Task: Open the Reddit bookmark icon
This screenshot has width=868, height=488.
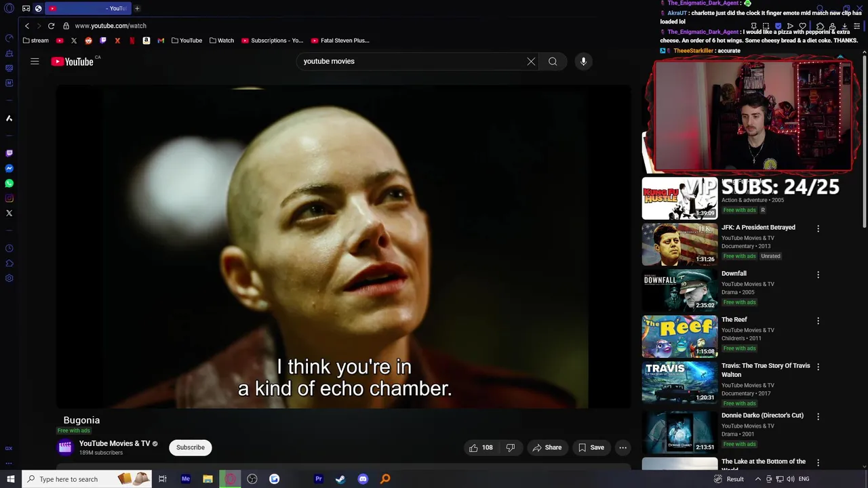Action: 88,41
